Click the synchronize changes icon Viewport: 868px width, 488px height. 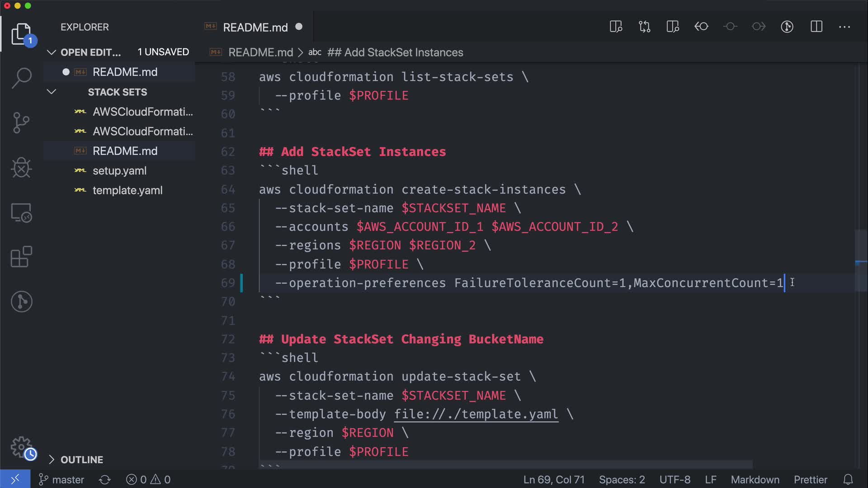tap(105, 479)
